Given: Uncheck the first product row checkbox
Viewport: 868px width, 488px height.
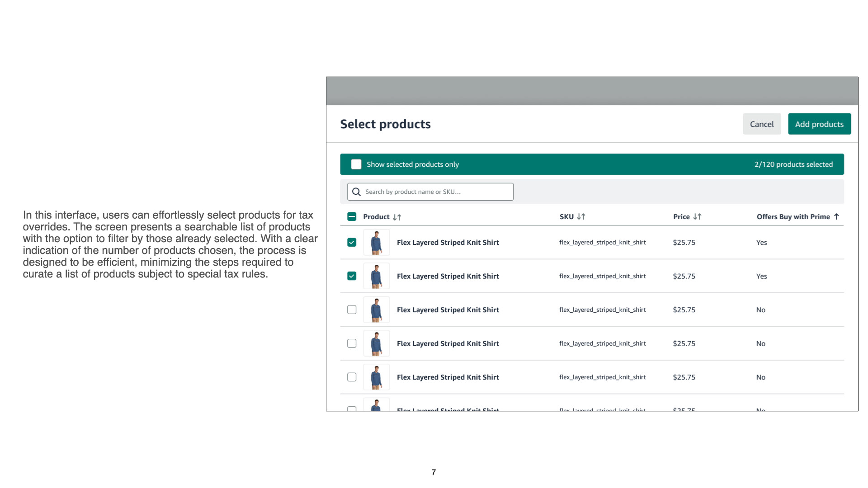Looking at the screenshot, I should [352, 243].
